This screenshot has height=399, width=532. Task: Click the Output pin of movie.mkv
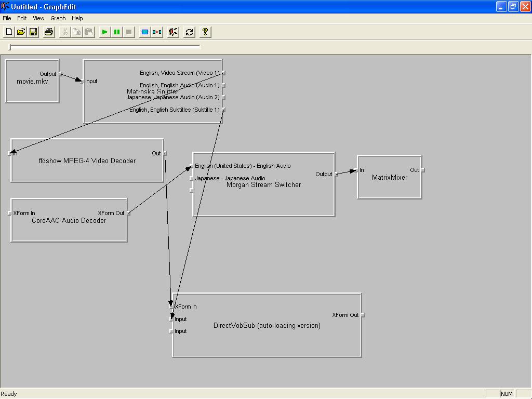click(61, 74)
